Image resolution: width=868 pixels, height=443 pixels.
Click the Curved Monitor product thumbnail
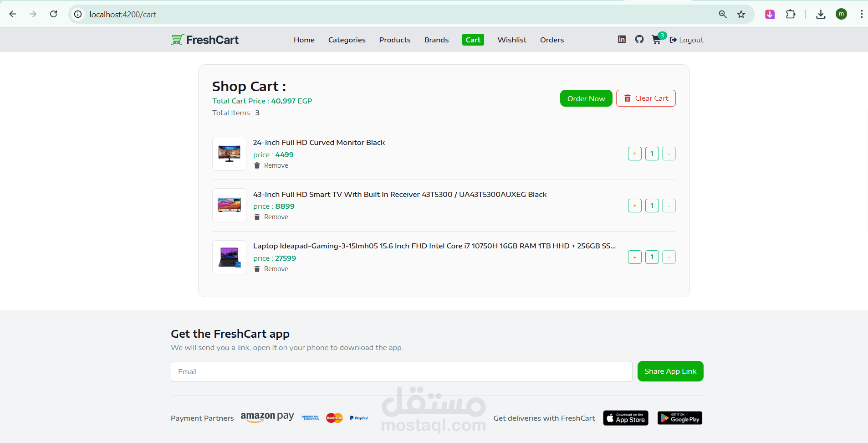click(229, 154)
